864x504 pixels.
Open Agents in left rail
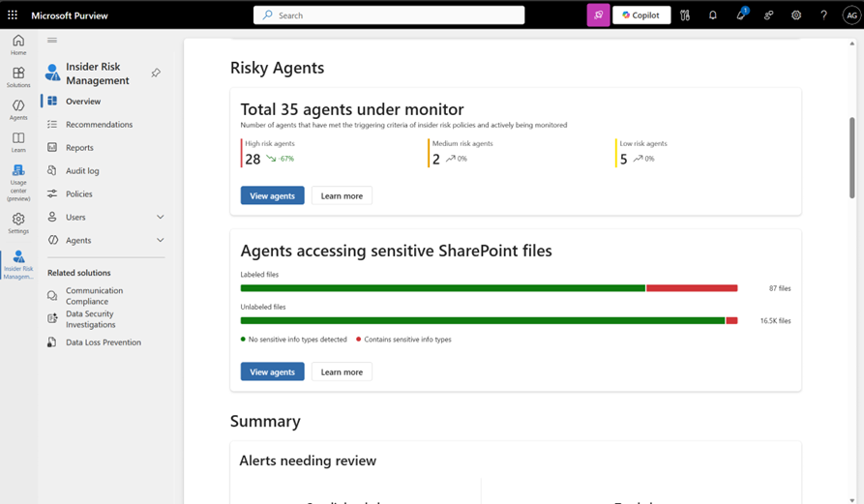point(18,109)
